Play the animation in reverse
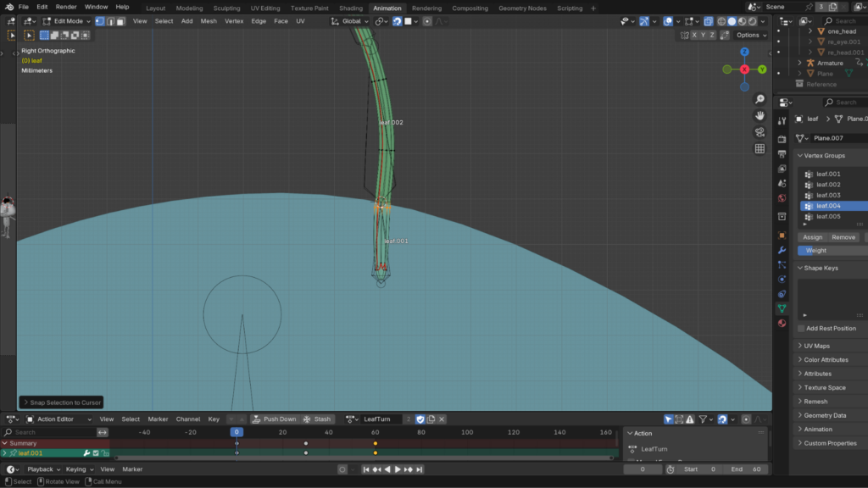 (x=387, y=469)
